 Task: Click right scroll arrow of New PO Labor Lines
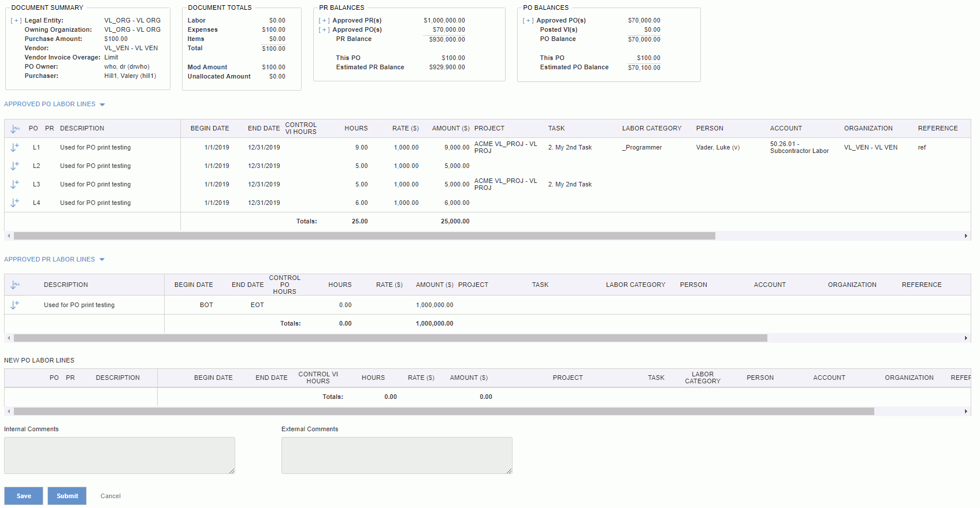coord(966,411)
